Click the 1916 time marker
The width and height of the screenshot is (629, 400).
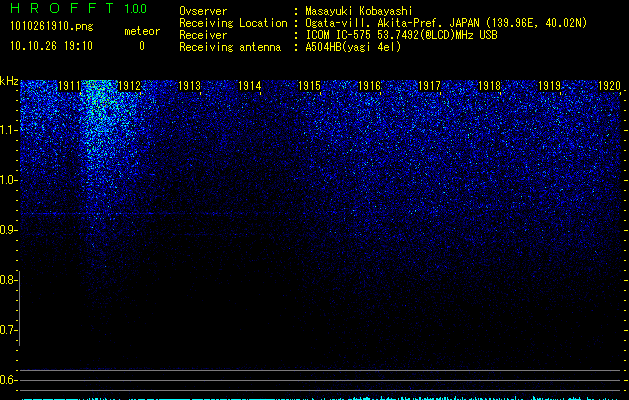click(x=369, y=86)
